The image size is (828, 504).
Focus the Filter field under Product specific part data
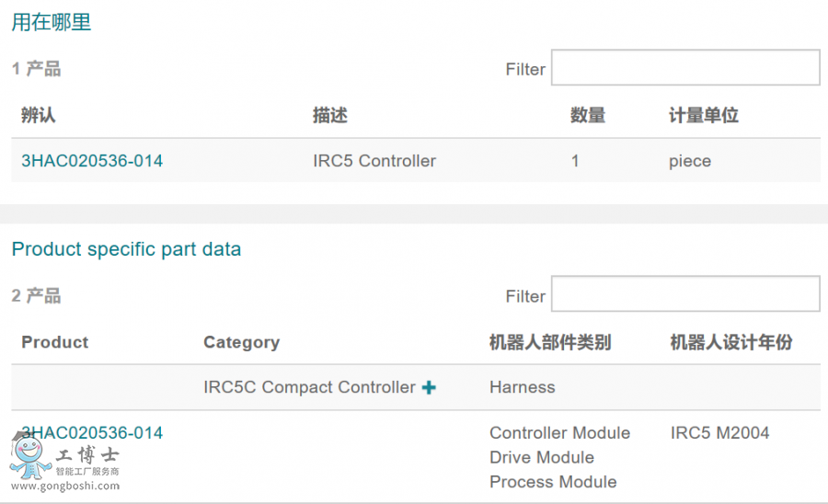685,294
